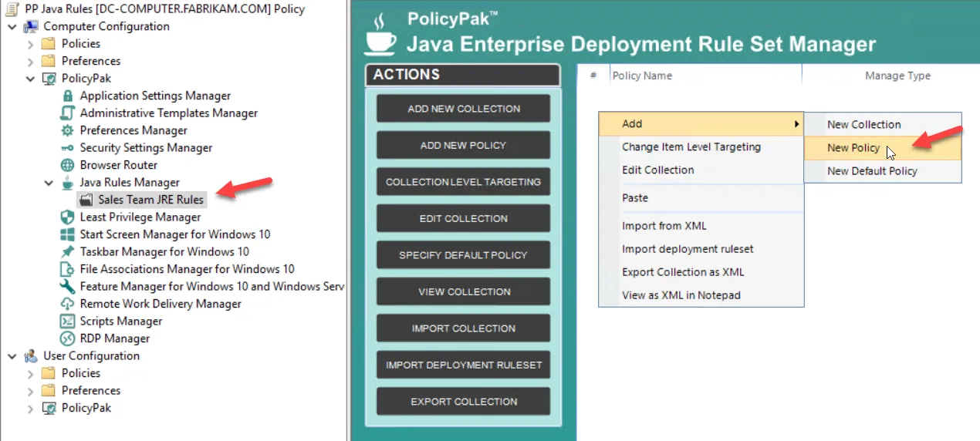Click the Taskbar Manager pin icon
This screenshot has height=441, width=980.
[67, 251]
